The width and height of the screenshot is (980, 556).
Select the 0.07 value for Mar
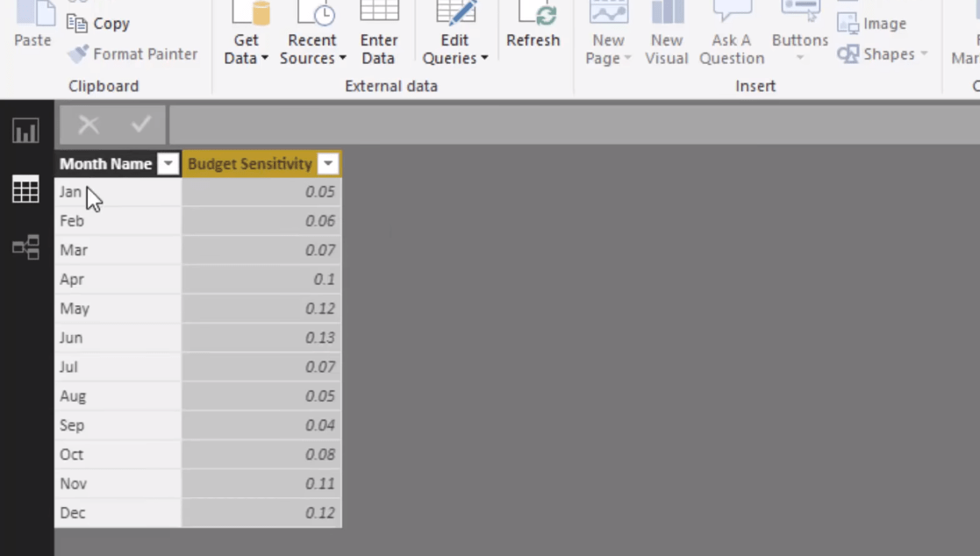click(261, 250)
